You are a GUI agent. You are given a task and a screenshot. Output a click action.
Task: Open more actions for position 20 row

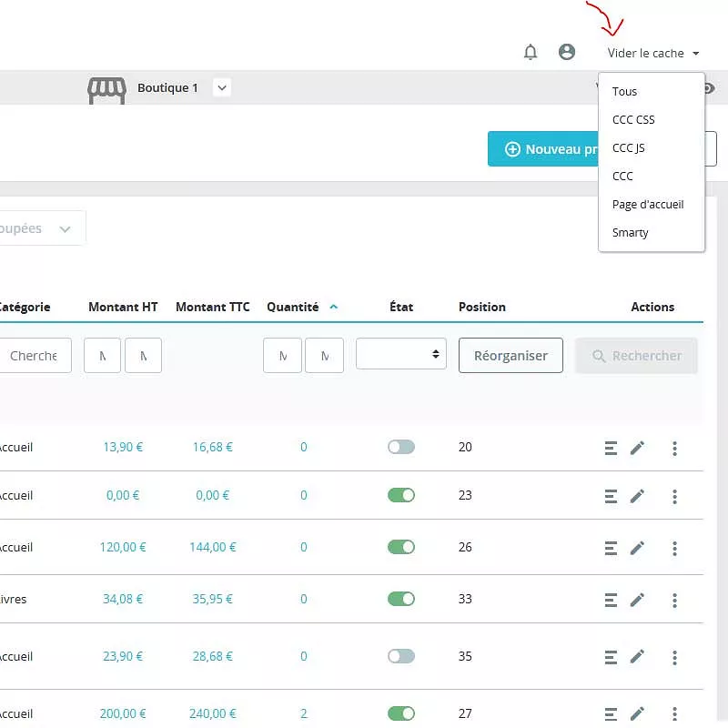pyautogui.click(x=674, y=448)
